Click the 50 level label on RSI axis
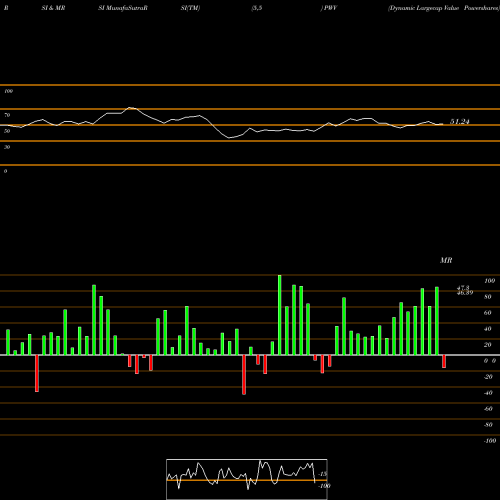 pos(7,131)
